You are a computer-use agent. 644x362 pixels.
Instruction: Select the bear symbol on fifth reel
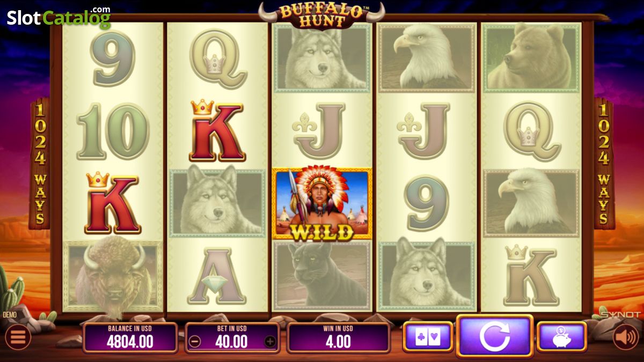pos(531,57)
